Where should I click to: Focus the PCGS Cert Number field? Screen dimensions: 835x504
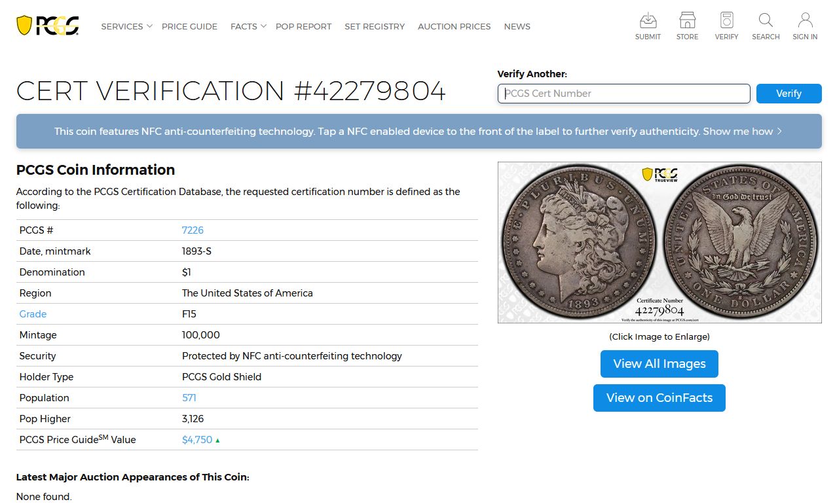(623, 94)
